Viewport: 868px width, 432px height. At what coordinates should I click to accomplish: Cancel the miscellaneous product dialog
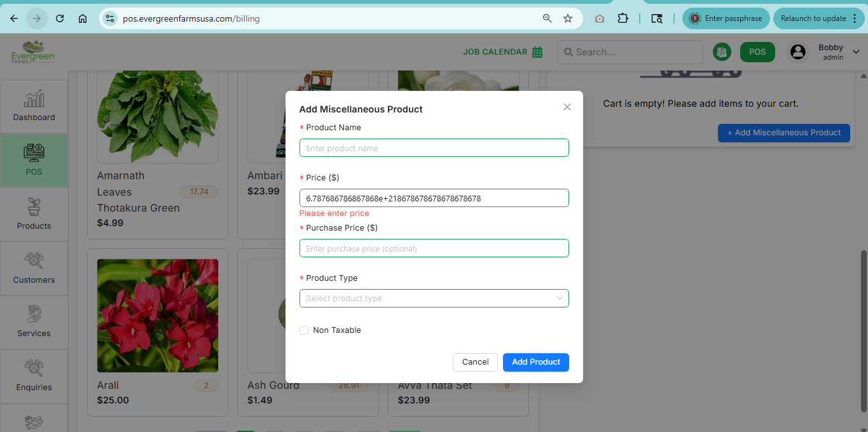pos(475,362)
